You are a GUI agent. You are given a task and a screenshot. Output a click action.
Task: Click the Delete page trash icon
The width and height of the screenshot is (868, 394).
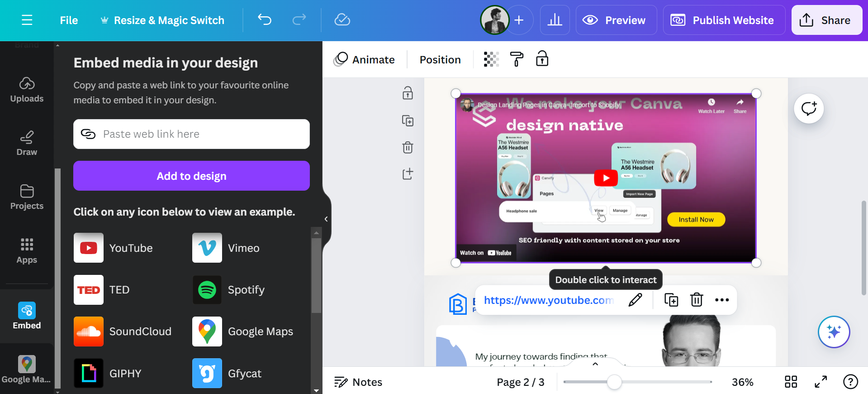pos(408,147)
